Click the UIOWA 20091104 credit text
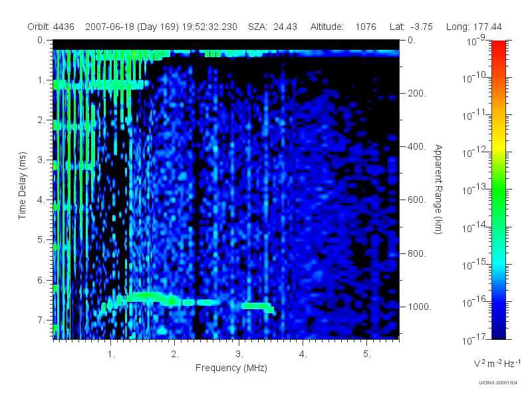This screenshot has height=399, width=532. (497, 383)
